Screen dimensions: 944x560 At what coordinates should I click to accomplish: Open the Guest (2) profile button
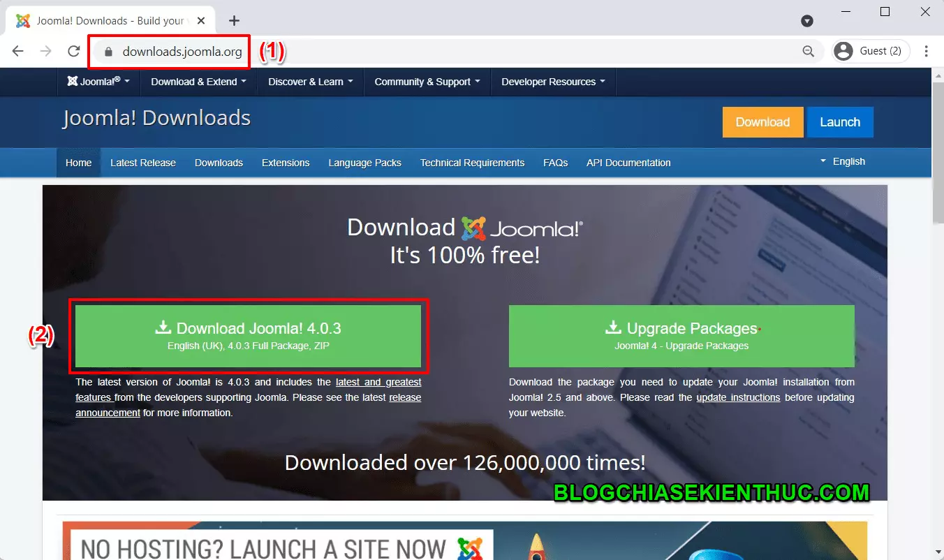coord(871,51)
